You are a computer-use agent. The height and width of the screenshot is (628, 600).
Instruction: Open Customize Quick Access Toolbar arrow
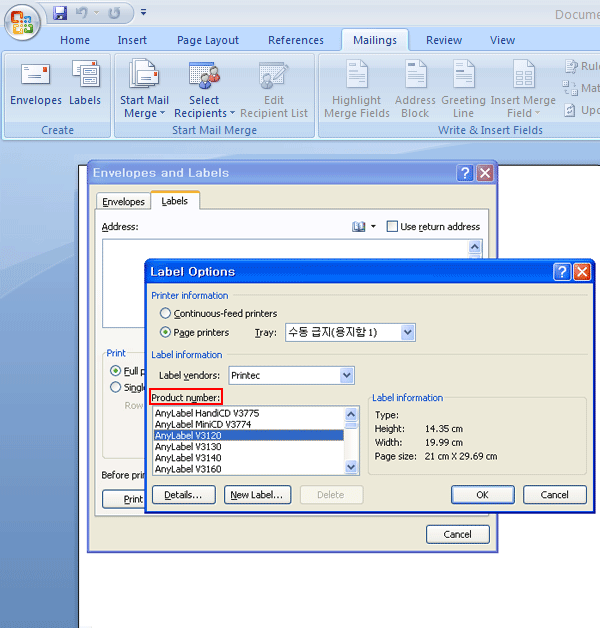[x=143, y=12]
